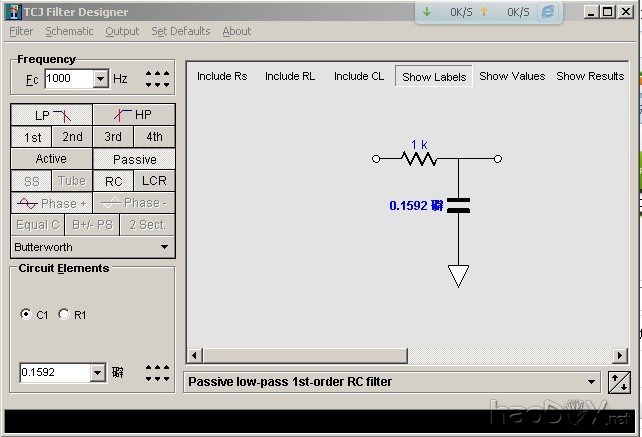
Task: Open the Fc frequency dropdown
Action: pyautogui.click(x=101, y=79)
